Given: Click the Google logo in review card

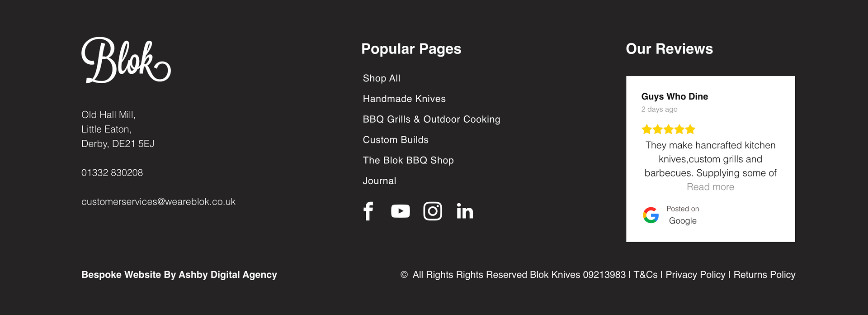Looking at the screenshot, I should pyautogui.click(x=651, y=215).
